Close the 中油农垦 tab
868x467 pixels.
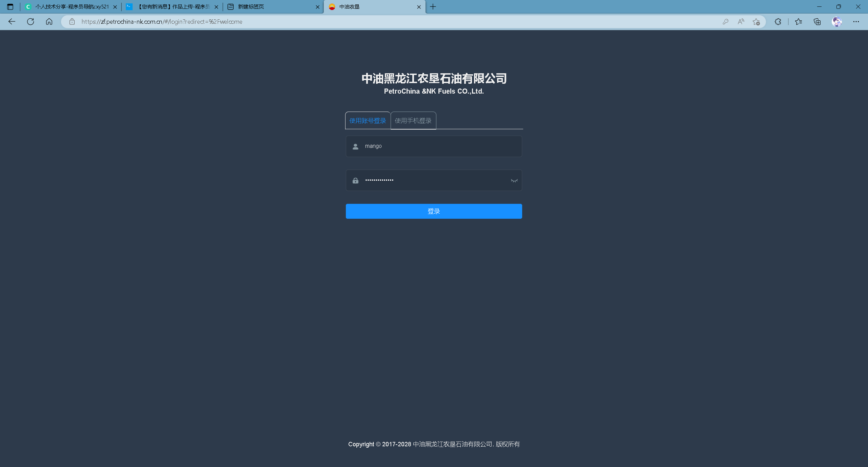pos(419,7)
